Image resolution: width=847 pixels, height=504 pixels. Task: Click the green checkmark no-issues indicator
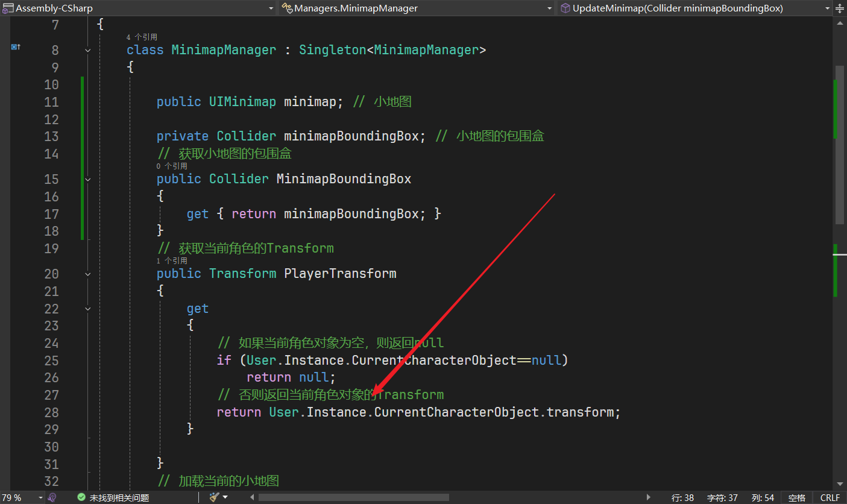click(81, 497)
